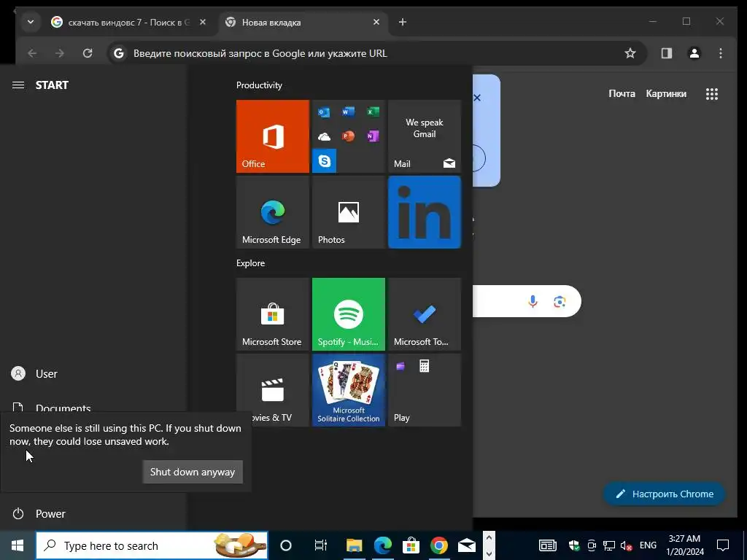Expand the Start menu hamburger button
The width and height of the screenshot is (747, 560).
[x=18, y=85]
